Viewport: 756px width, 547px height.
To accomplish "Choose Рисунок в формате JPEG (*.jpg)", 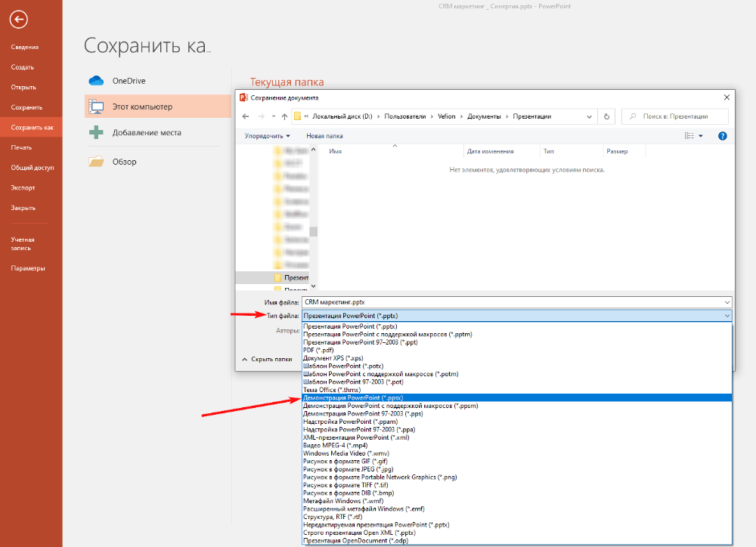I will (x=517, y=469).
